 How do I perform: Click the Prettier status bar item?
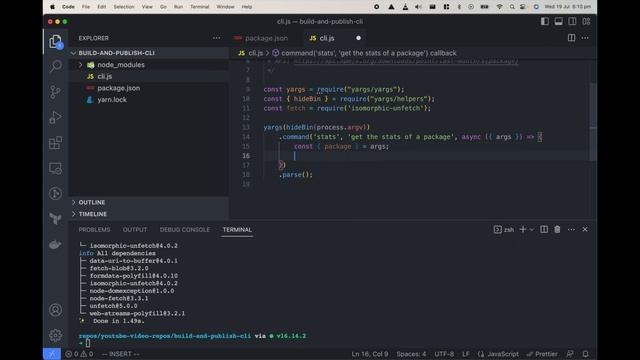[x=542, y=354]
